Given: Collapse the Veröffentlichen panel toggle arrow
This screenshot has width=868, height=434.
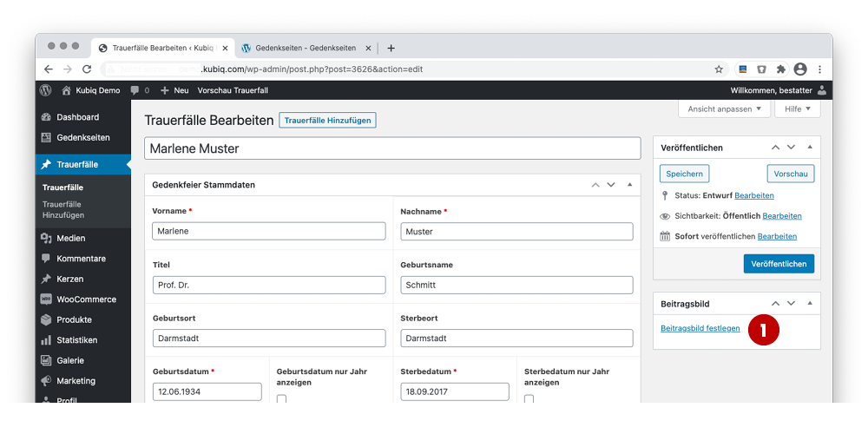Looking at the screenshot, I should 810,148.
